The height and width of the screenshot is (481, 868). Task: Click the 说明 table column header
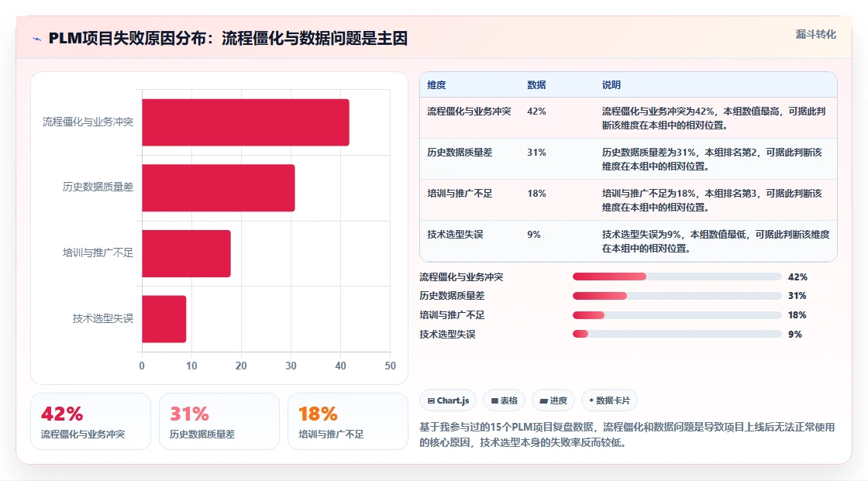611,84
